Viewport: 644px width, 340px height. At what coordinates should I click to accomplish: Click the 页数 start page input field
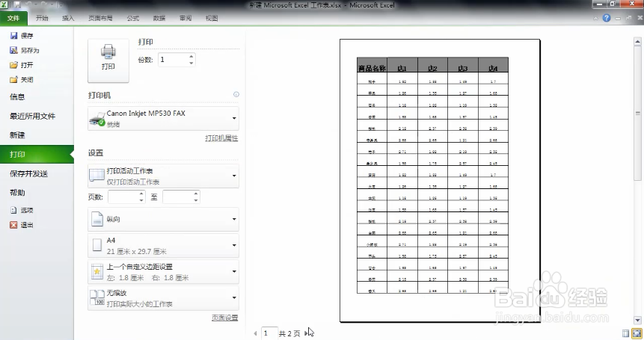[123, 197]
